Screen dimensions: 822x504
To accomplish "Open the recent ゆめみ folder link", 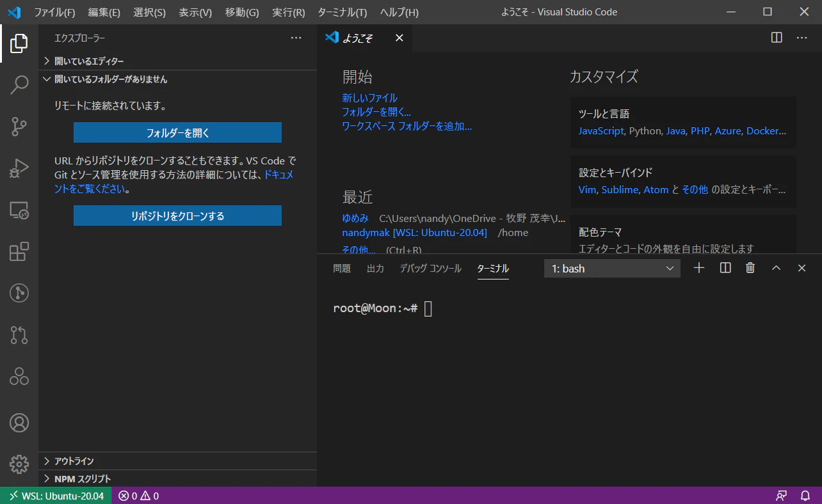I will [x=355, y=218].
